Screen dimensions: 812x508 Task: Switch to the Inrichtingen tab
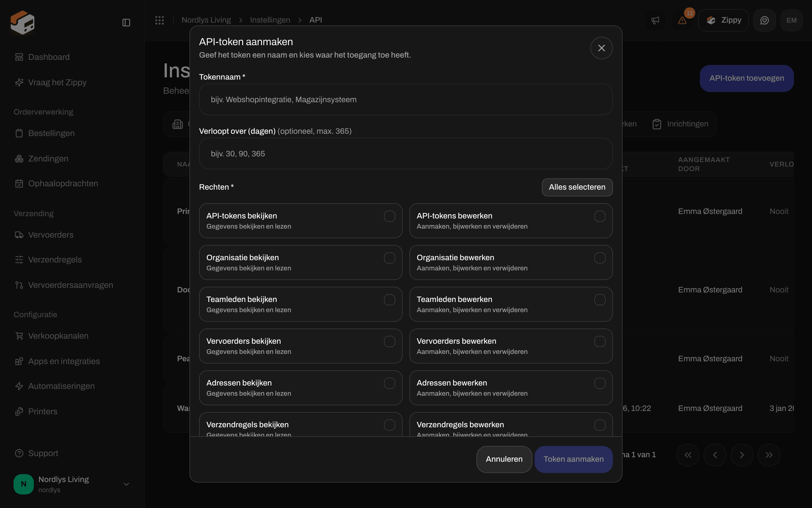(680, 124)
